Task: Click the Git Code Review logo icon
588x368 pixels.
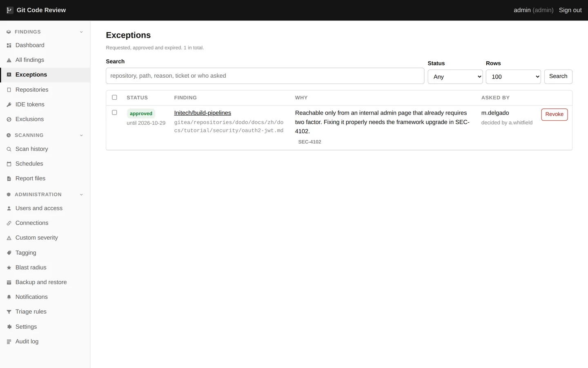Action: [9, 10]
